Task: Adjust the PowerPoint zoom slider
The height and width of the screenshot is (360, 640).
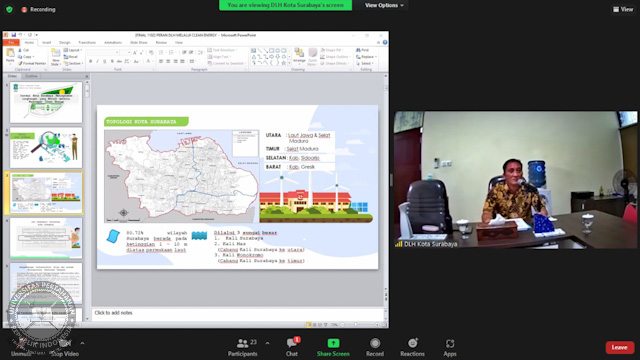Action: (356, 324)
